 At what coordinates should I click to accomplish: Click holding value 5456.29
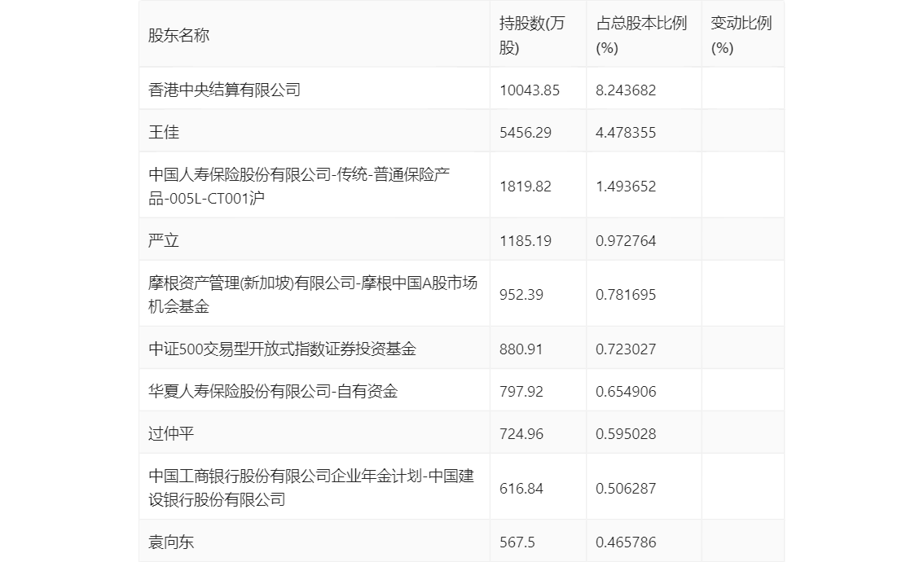pos(525,133)
